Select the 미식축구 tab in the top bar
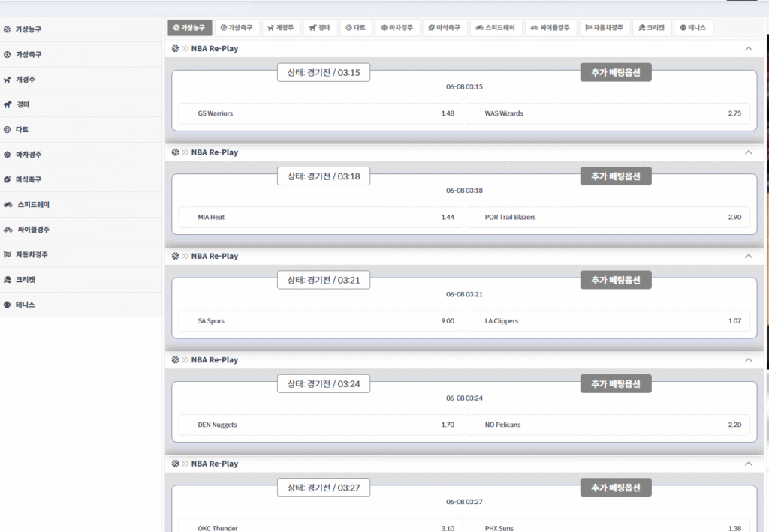The height and width of the screenshot is (532, 769). pos(445,28)
